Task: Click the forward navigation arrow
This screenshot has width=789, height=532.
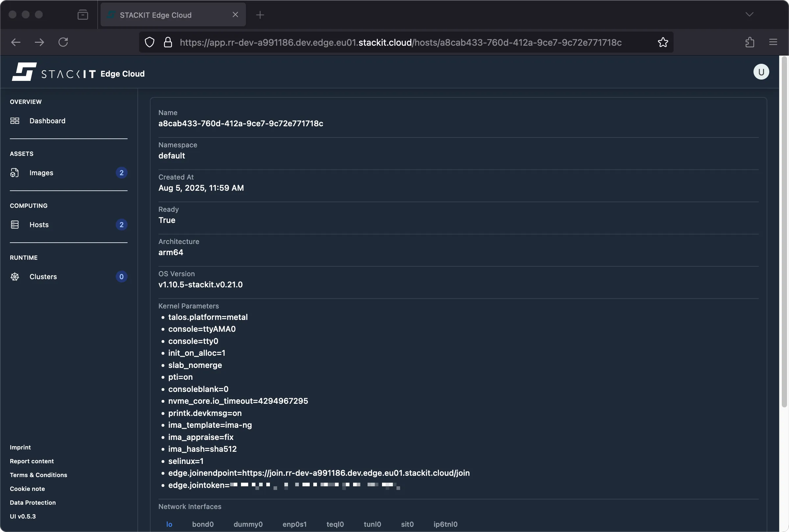Action: click(x=39, y=42)
